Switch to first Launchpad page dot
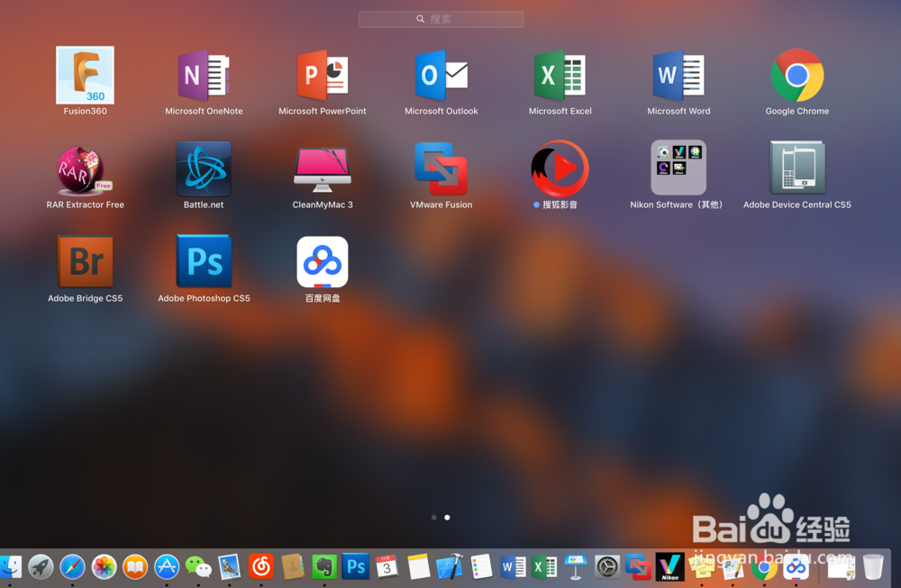Viewport: 901px width, 588px height. click(x=434, y=518)
